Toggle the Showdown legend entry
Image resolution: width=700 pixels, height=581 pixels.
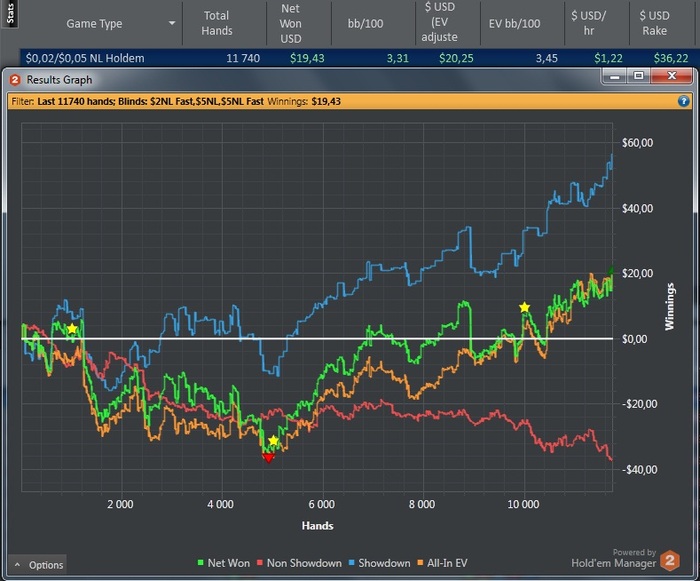(379, 563)
